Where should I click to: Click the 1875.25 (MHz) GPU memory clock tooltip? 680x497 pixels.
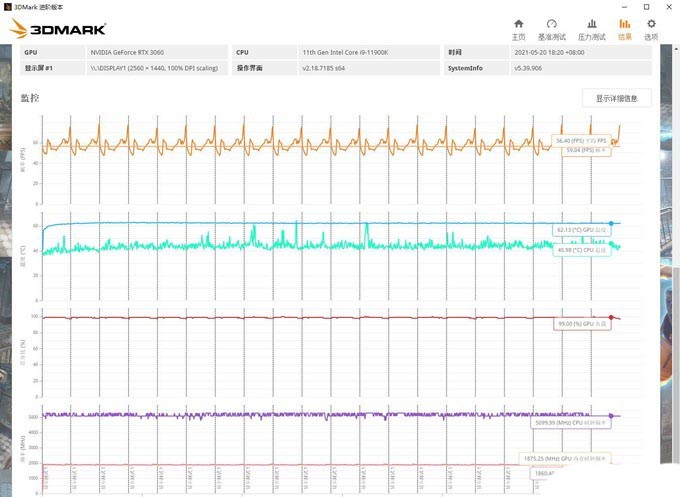pyautogui.click(x=565, y=458)
